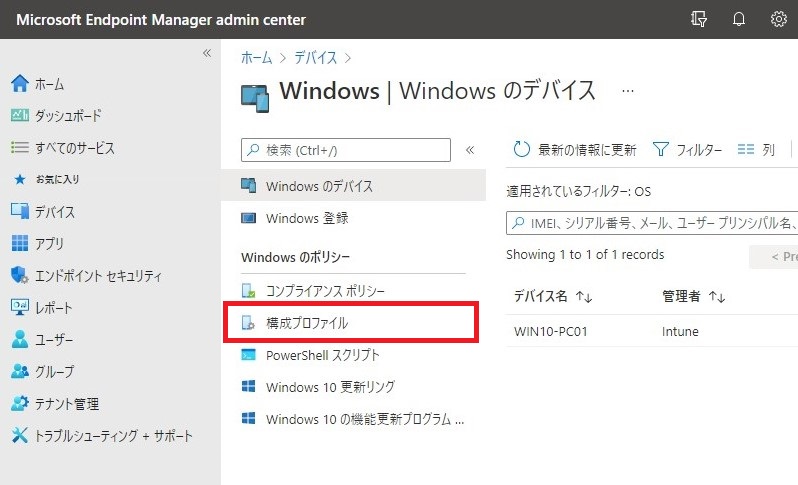Click the PowerShell スクリプト icon

tap(248, 355)
